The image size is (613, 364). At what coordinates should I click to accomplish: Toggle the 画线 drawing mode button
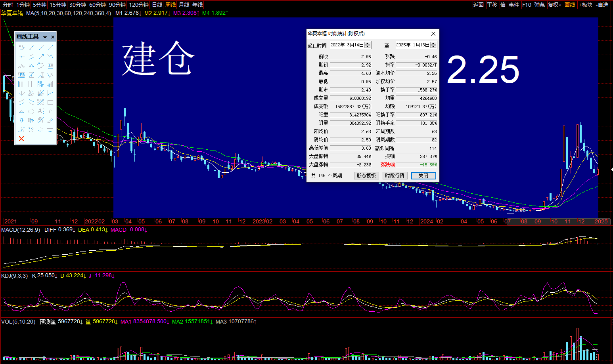570,5
